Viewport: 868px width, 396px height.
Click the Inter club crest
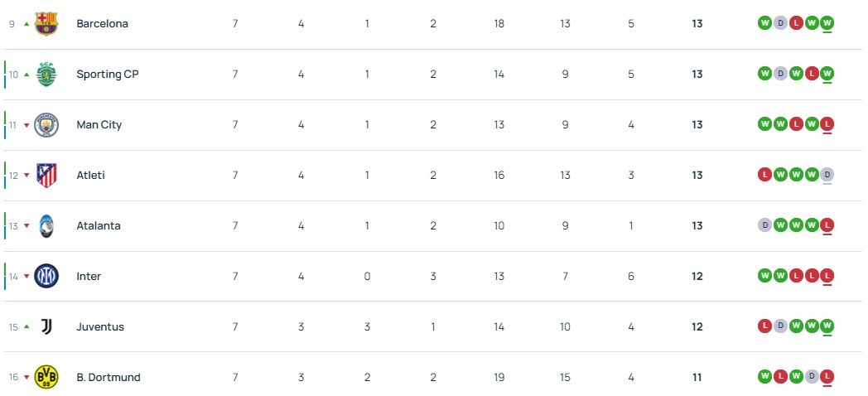(46, 277)
